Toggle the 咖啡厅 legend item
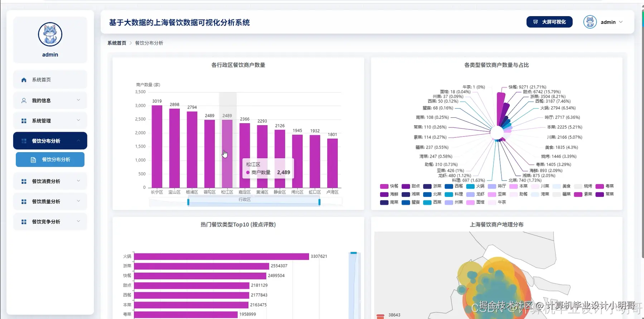The width and height of the screenshot is (644, 319). tap(497, 186)
